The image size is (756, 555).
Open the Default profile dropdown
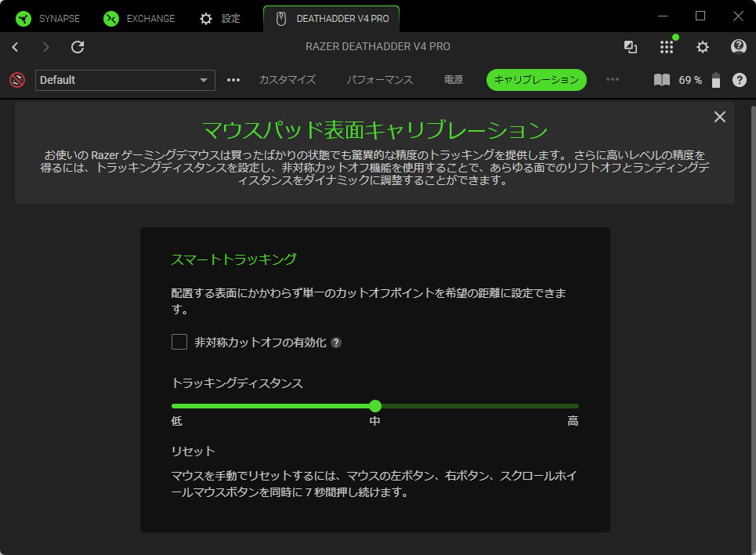pos(125,80)
